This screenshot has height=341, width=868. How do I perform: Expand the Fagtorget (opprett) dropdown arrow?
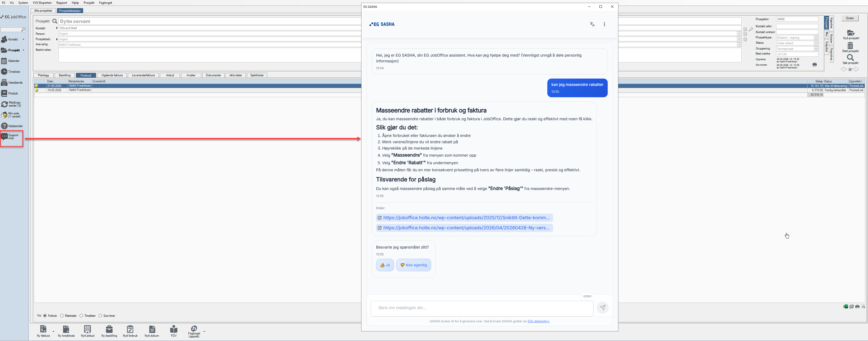click(204, 332)
